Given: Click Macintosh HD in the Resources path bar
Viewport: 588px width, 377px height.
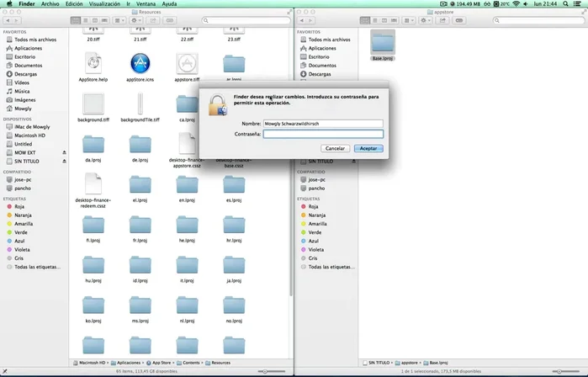Looking at the screenshot, I should pyautogui.click(x=89, y=363).
